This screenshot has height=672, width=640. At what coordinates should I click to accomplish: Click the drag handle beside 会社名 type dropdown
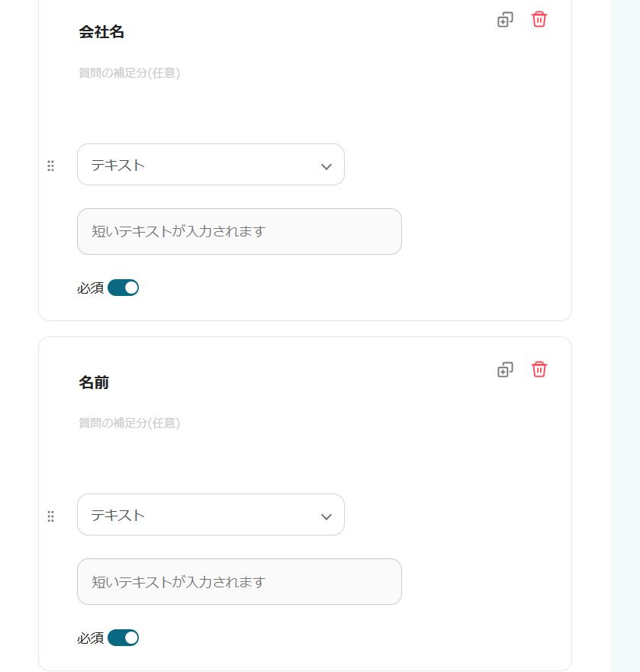[x=51, y=166]
